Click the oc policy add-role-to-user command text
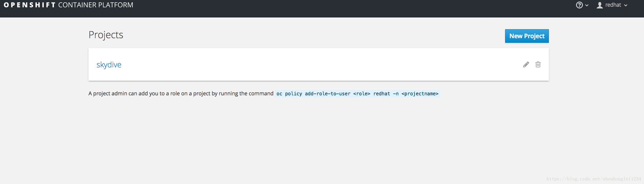Screen dimensions: 644x184 coord(357,94)
